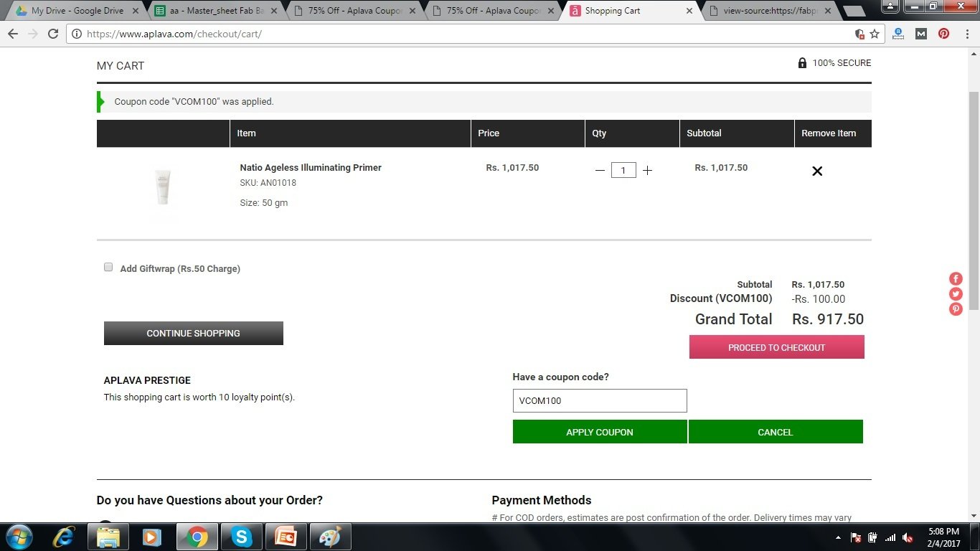Open the Chrome three-dot menu

[967, 34]
